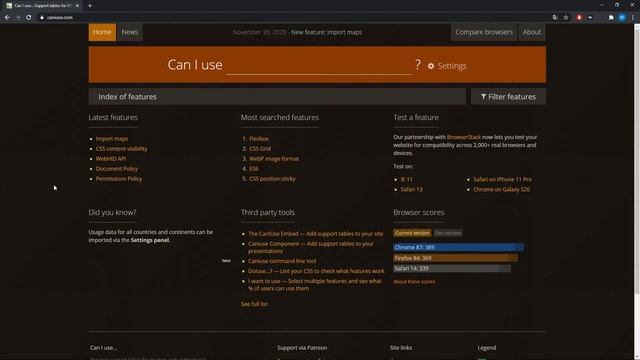This screenshot has height=360, width=640.
Task: Open the Caniuse Component link
Action: coord(311,247)
